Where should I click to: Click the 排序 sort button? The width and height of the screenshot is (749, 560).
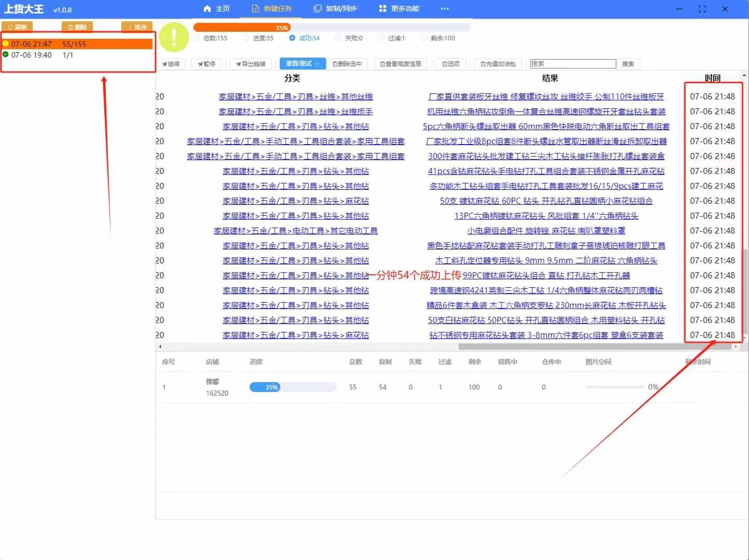tap(137, 27)
